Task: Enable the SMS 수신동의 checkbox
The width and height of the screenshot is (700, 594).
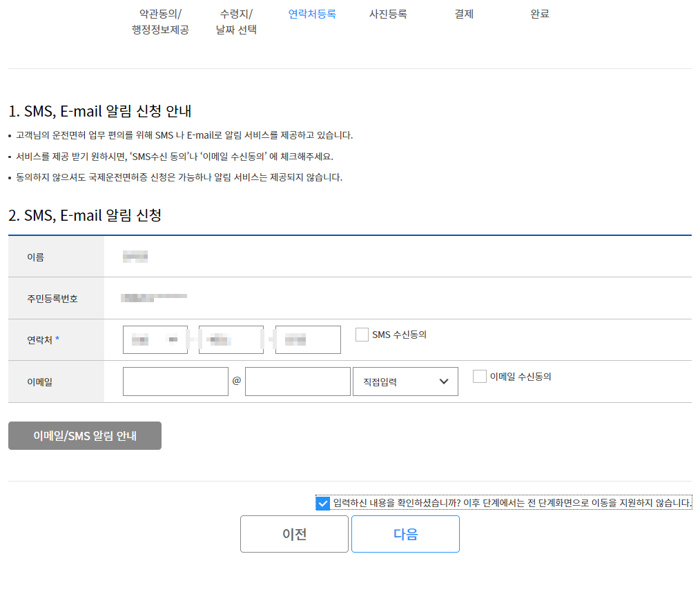Action: (x=362, y=335)
